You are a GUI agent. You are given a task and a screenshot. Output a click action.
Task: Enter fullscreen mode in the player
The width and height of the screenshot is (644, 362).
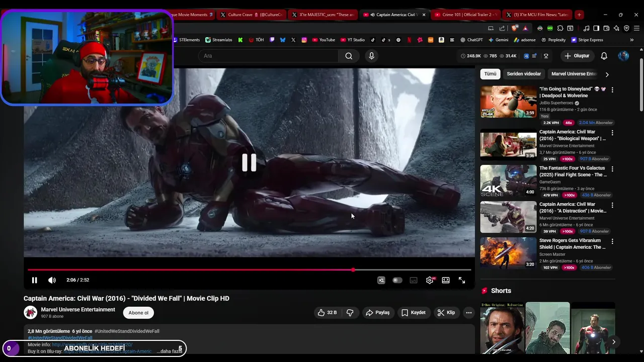pyautogui.click(x=462, y=280)
